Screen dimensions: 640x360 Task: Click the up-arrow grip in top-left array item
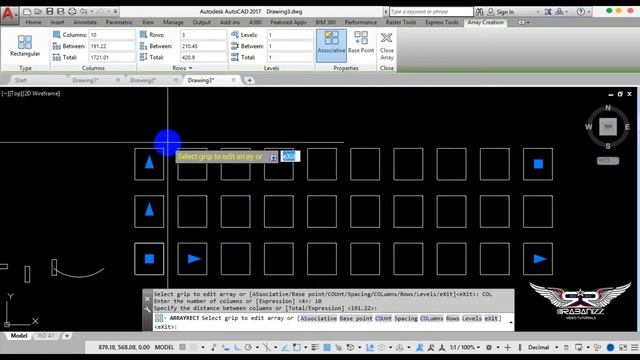pyautogui.click(x=149, y=162)
